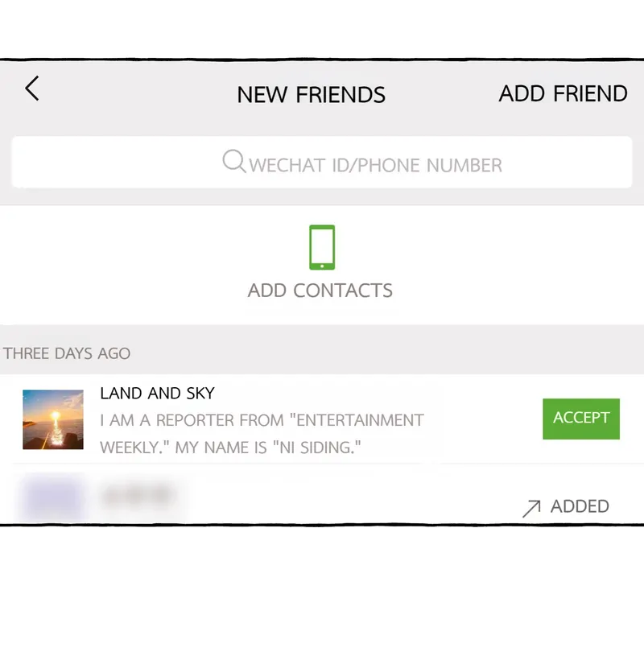Click the NEW FRIENDS page title

(x=311, y=95)
